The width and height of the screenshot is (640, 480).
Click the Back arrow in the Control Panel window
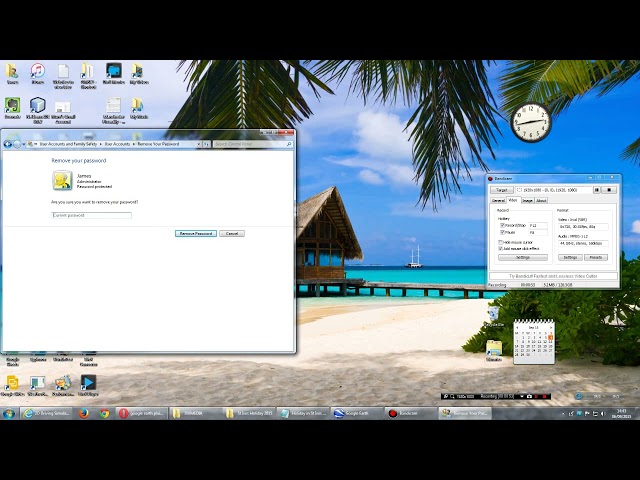(x=7, y=144)
